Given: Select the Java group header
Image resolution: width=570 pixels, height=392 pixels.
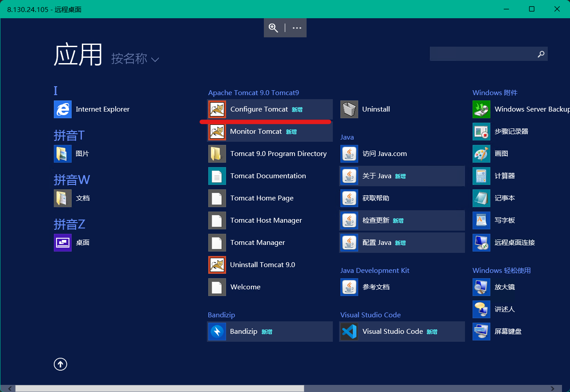Looking at the screenshot, I should click(x=347, y=137).
